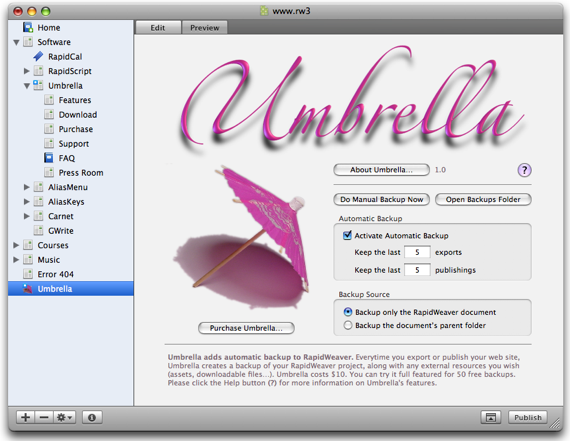The height and width of the screenshot is (441, 570).
Task: Select Backup only the RapidWeaver document
Action: [348, 312]
